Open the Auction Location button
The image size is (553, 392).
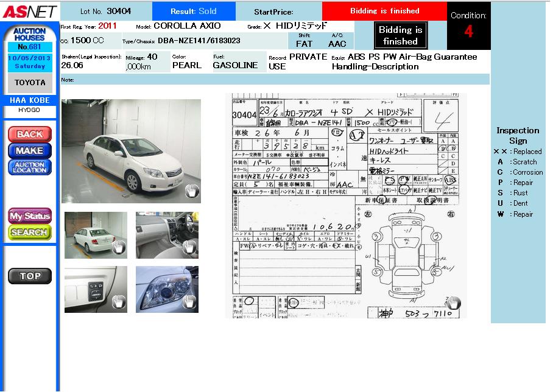tap(29, 167)
